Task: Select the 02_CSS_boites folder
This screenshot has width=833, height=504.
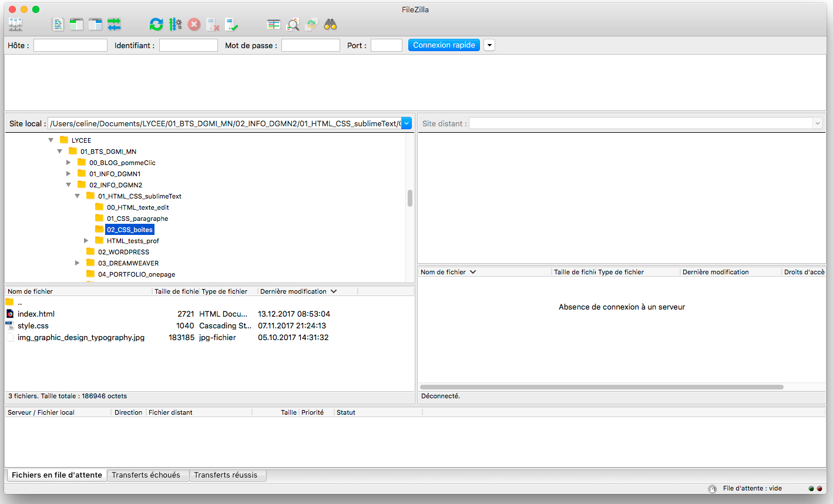Action: coord(130,230)
